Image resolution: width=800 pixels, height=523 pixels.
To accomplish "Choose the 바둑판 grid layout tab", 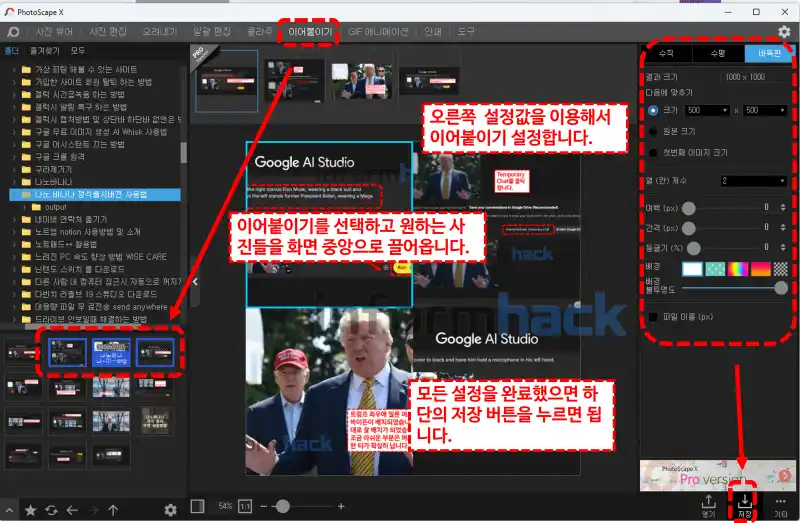I will coord(768,53).
